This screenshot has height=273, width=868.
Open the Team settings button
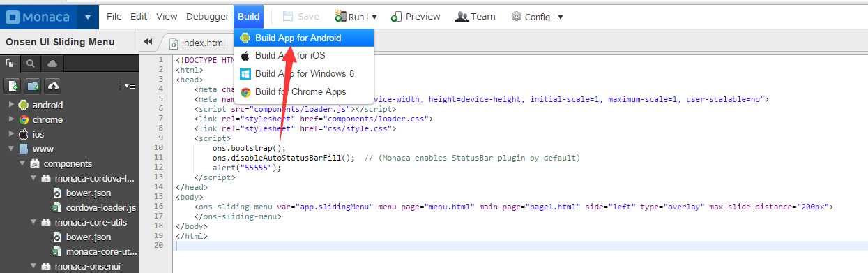[x=475, y=16]
